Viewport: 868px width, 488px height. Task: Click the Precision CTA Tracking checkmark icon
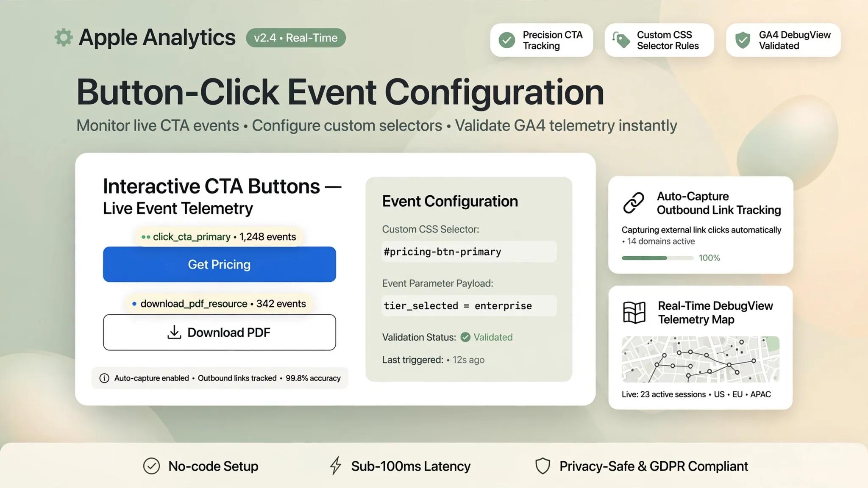coord(507,40)
